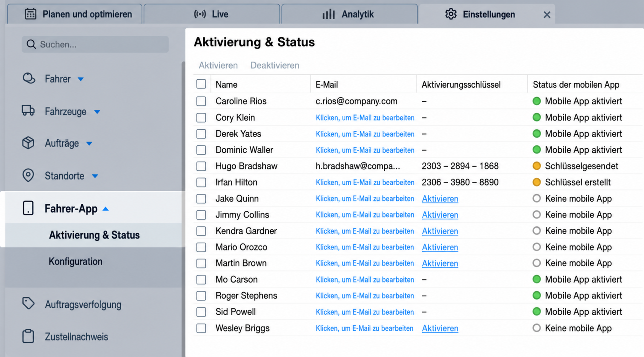Click the Standorte location pin icon
This screenshot has width=644, height=357.
[28, 175]
